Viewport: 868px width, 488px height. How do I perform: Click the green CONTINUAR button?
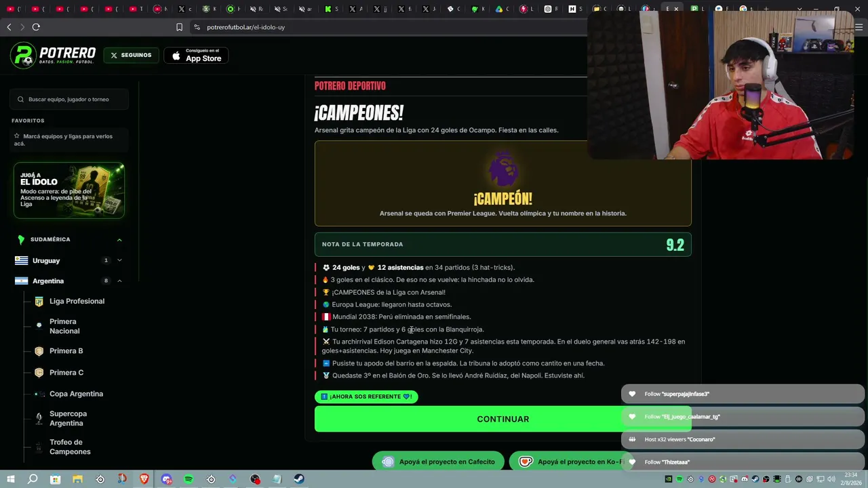502,419
